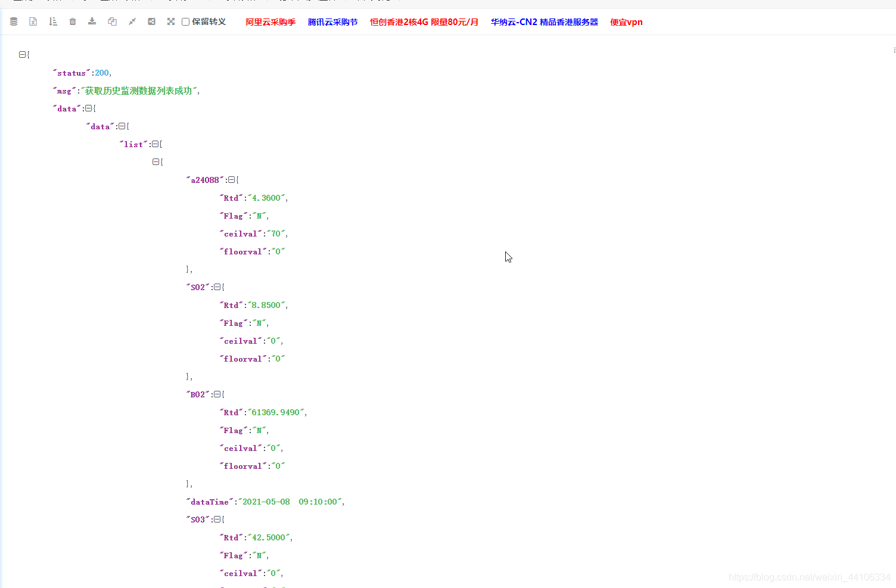Click the Rtd value "8.8500"
Screen dimensions: 896x588
[266, 305]
